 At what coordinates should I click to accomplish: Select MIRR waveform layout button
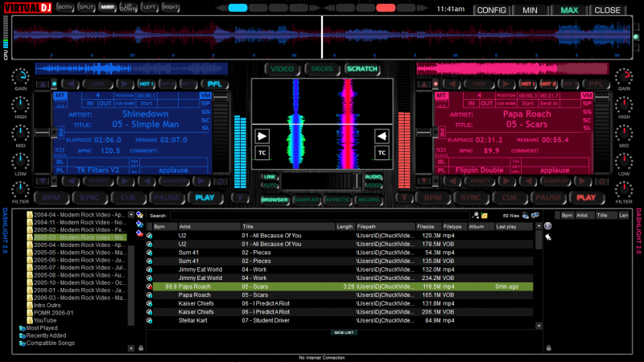coord(108,7)
